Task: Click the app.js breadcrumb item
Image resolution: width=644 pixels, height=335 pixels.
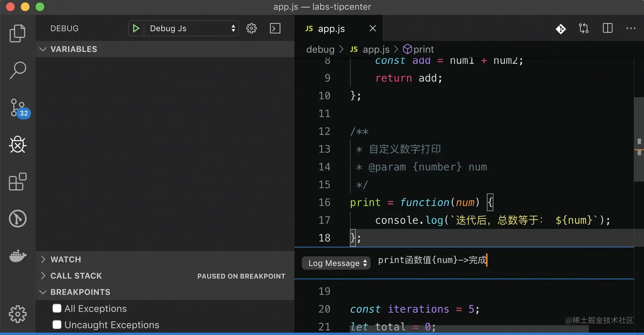Action: [x=370, y=49]
